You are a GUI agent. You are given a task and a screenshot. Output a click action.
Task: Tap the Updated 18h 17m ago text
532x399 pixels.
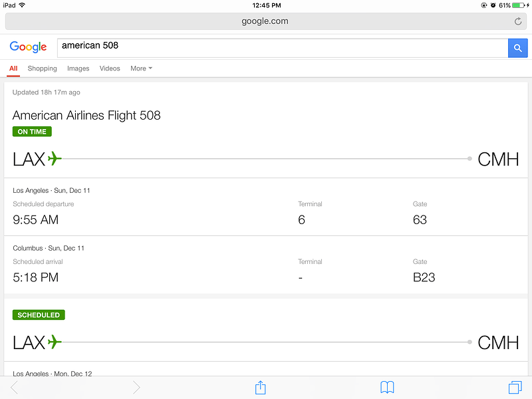click(x=46, y=92)
